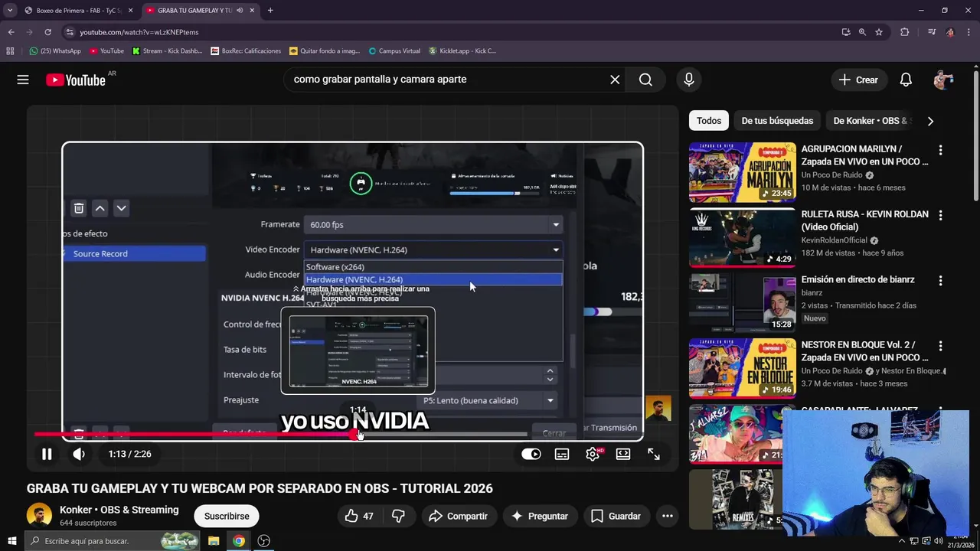This screenshot has width=980, height=551.
Task: Open File Explorer from the taskbar
Action: point(214,541)
